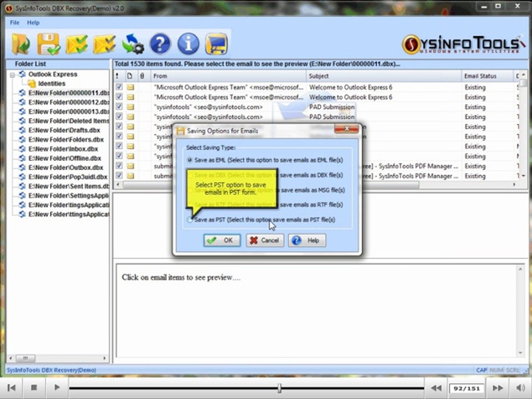Click the folder list scroll left arrow

11,358
